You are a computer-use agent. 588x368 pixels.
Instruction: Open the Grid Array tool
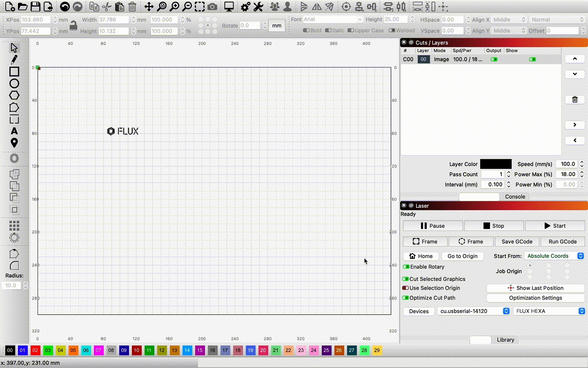tap(14, 226)
